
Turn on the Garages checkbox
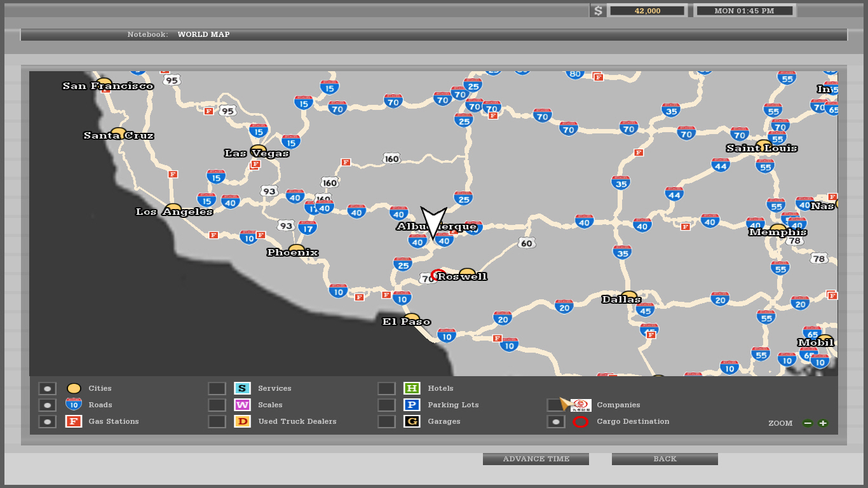(386, 421)
